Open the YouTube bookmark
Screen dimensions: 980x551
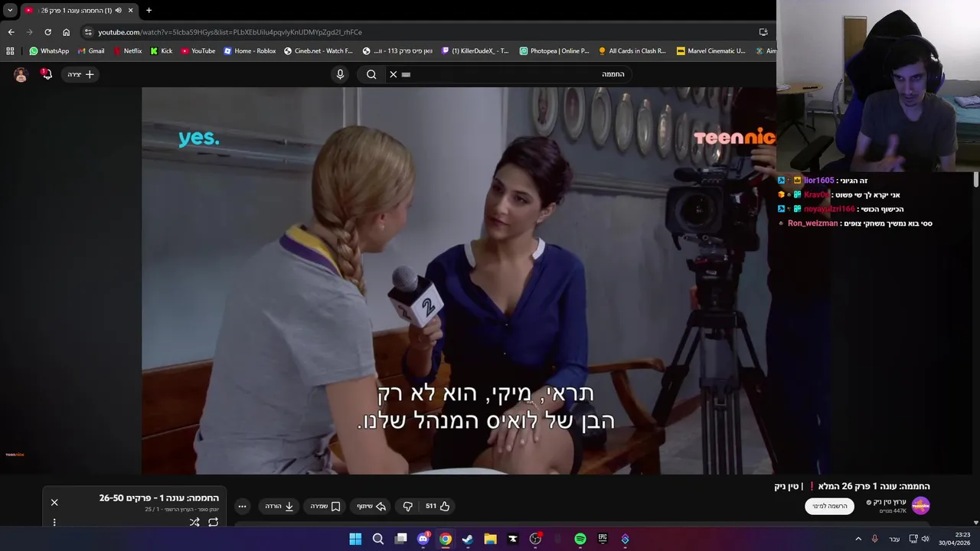click(198, 51)
